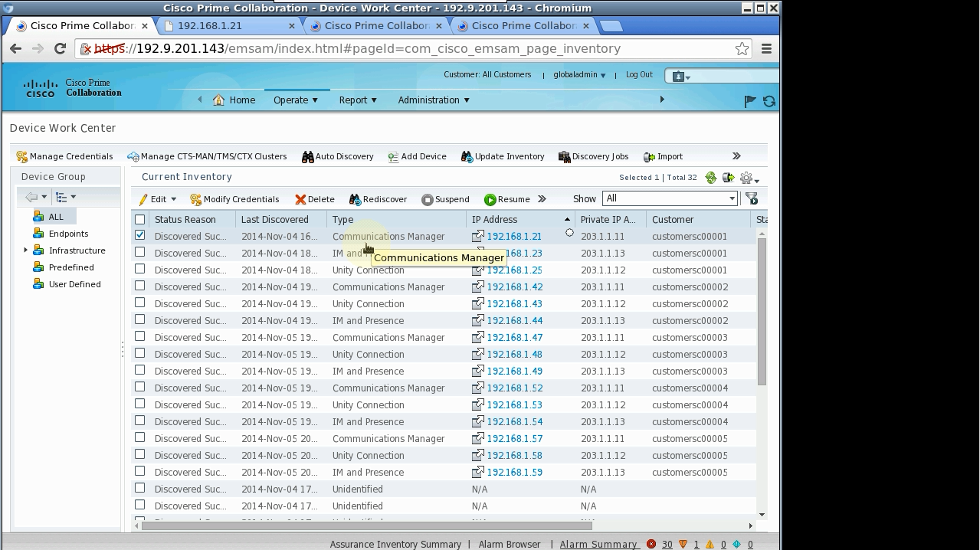This screenshot has height=550, width=980.
Task: Click the alarm flag icon in the header
Action: click(750, 100)
